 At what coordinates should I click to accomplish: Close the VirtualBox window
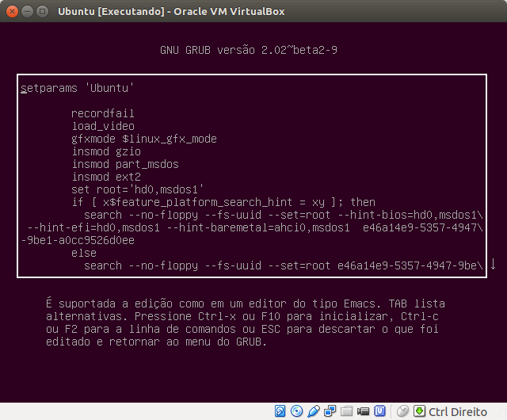[x=12, y=12]
